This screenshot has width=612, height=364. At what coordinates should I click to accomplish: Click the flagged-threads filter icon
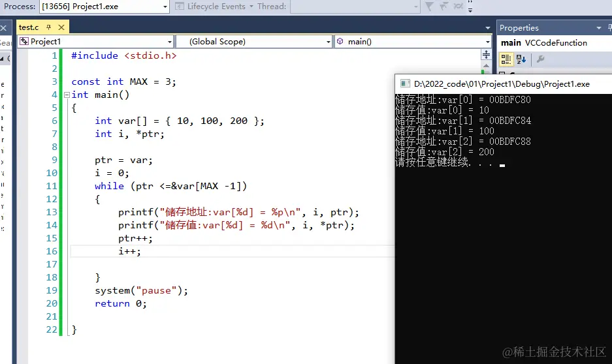click(x=443, y=7)
